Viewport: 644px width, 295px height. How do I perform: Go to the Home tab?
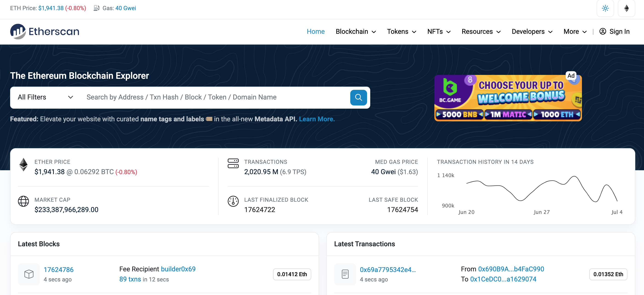pos(316,31)
